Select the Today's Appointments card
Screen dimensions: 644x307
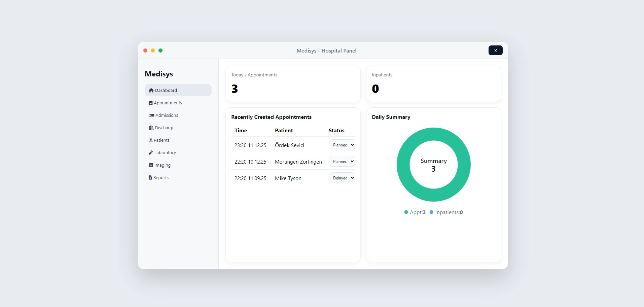point(293,83)
